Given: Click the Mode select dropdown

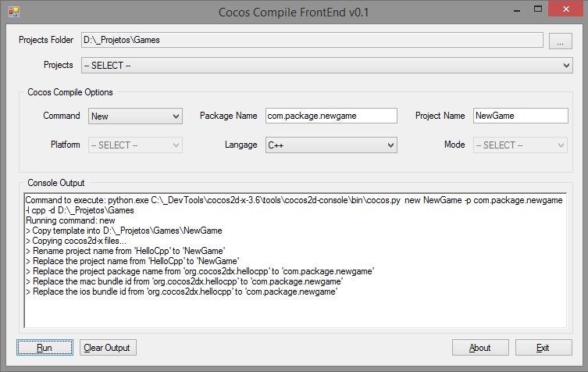Looking at the screenshot, I should tap(520, 145).
